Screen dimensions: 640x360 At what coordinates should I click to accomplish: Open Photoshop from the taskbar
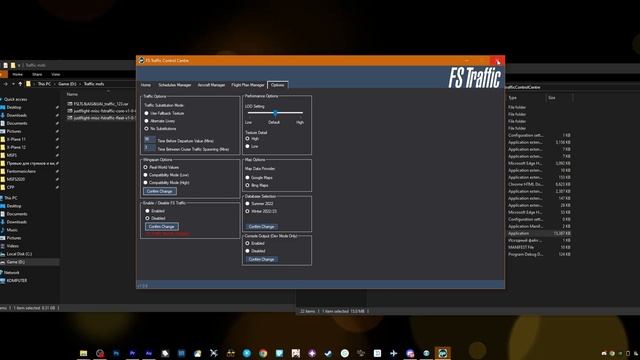click(x=116, y=353)
